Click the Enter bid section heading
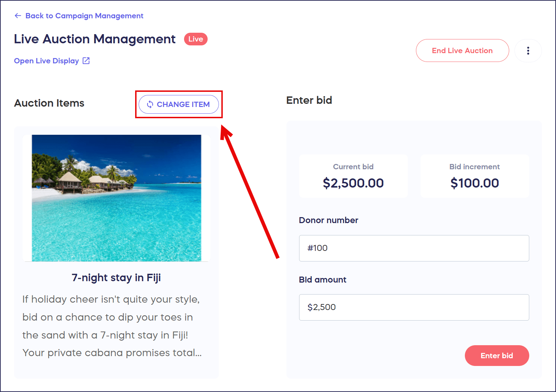 pos(309,100)
